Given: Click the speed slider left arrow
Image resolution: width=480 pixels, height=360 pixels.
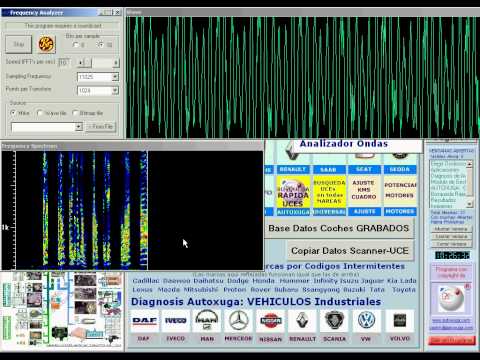Looking at the screenshot, I should pos(80,62).
